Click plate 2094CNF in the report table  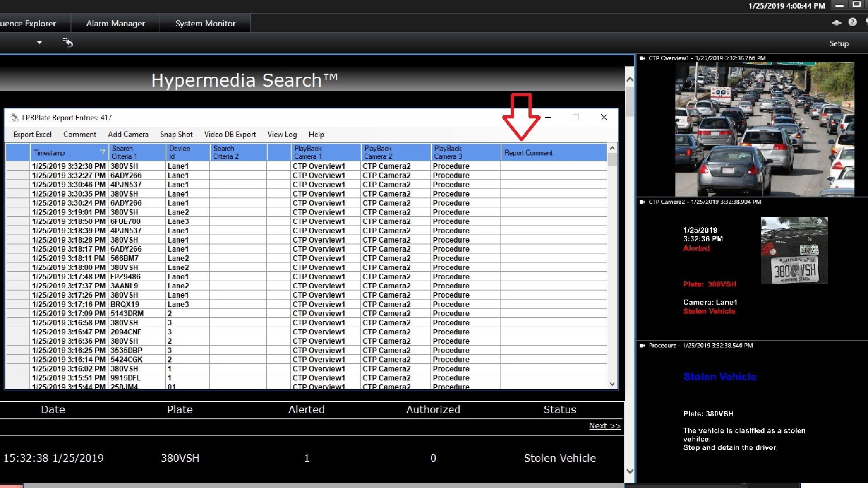pyautogui.click(x=126, y=332)
